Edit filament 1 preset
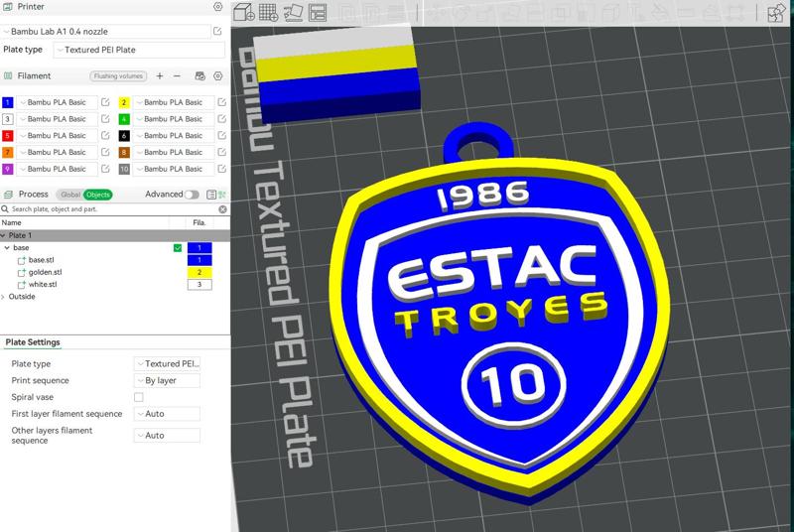The image size is (794, 532). click(105, 102)
